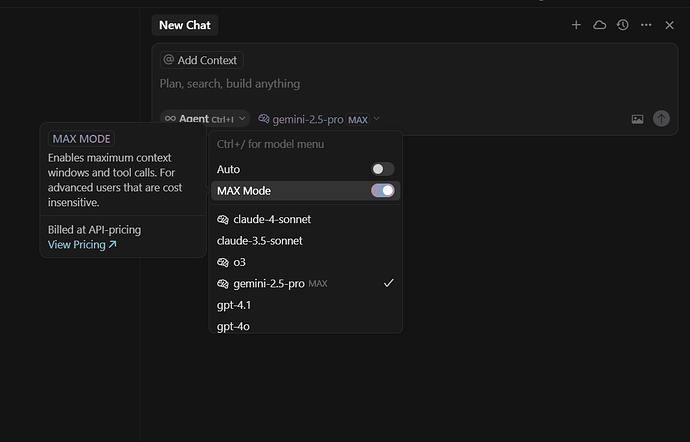The image size is (690, 442).
Task: Click the New Chat tab
Action: click(x=185, y=25)
